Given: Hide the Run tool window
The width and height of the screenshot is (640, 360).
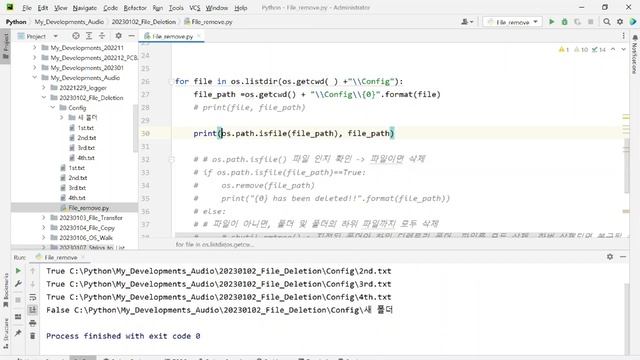Looking at the screenshot, I should (623, 257).
